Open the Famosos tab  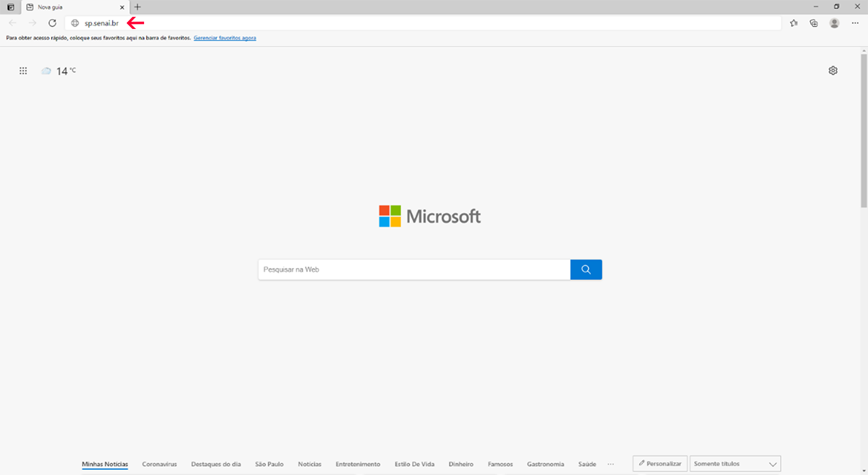500,464
